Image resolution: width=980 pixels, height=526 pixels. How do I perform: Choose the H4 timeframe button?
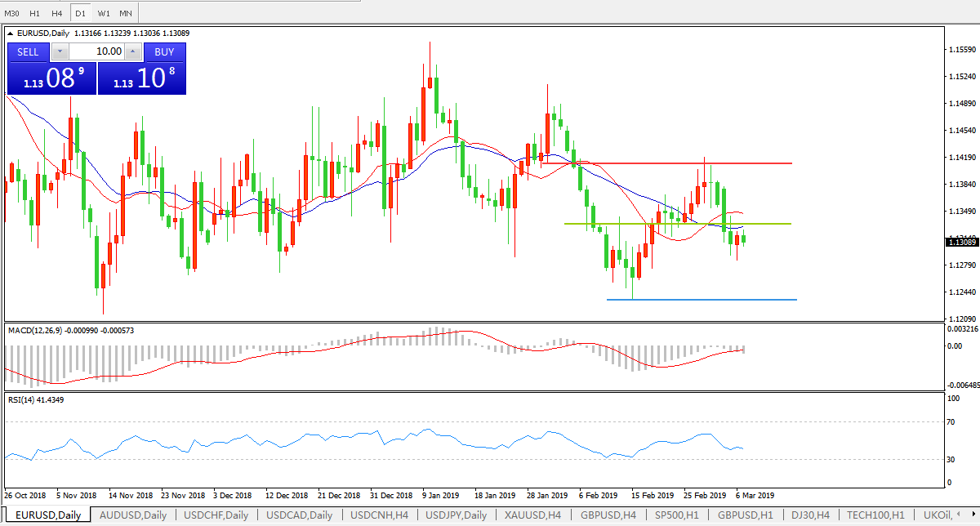tap(56, 14)
